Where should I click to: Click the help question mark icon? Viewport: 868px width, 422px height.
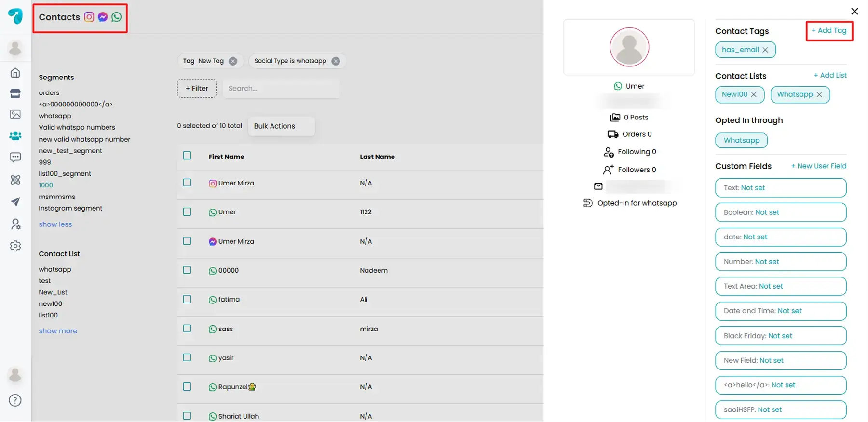[15, 400]
